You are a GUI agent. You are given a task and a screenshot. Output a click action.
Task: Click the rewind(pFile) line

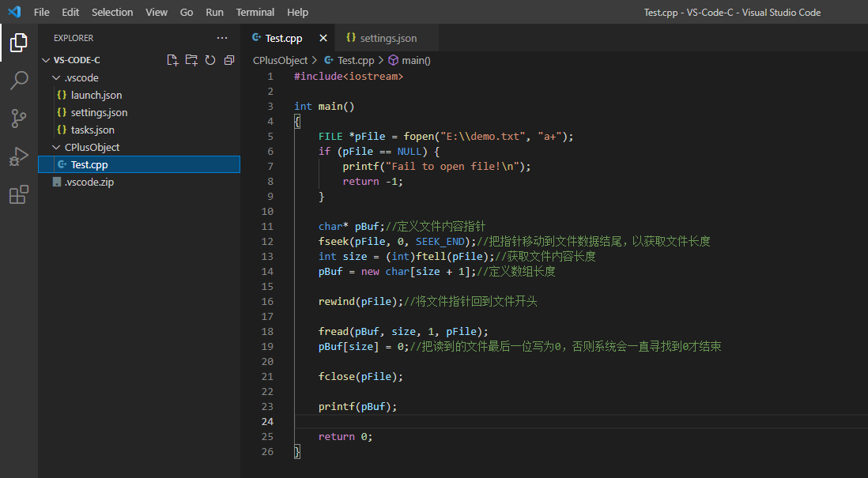click(x=428, y=302)
